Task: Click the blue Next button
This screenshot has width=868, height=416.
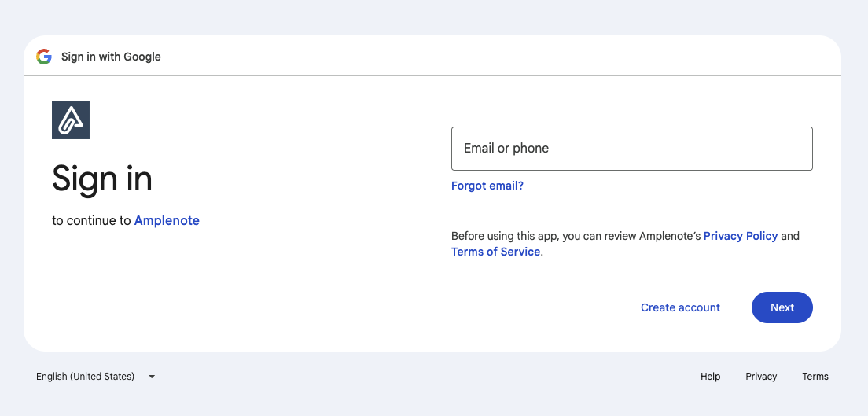Action: tap(782, 307)
